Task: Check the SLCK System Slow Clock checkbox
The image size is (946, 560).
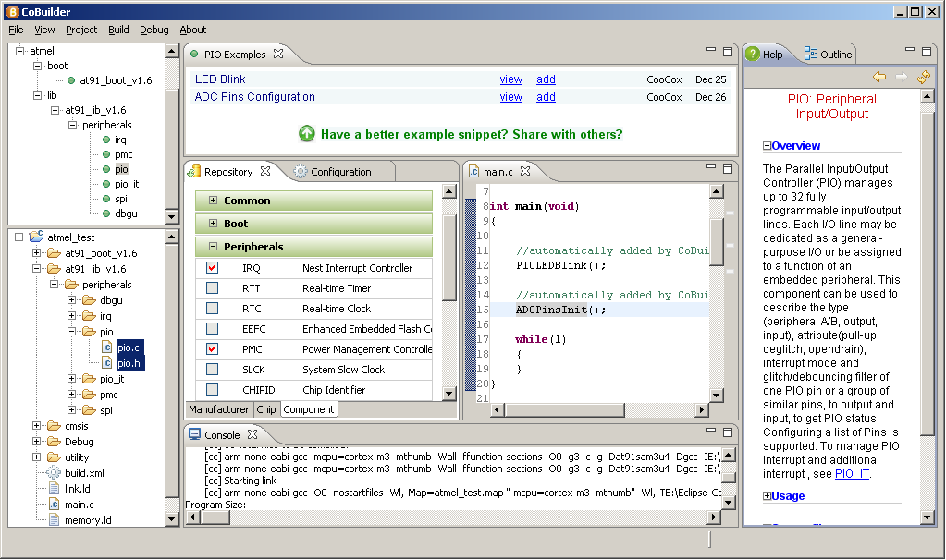Action: 212,369
